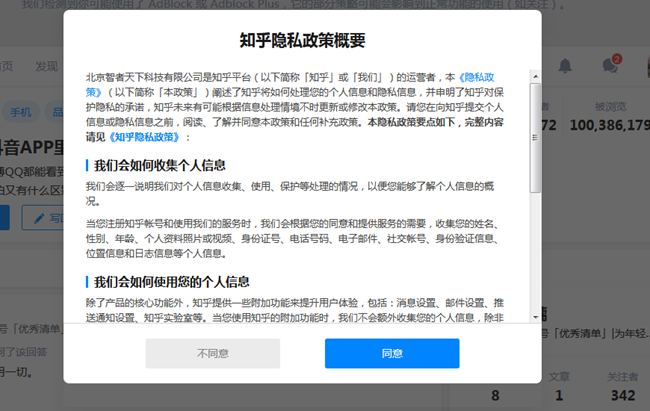The height and width of the screenshot is (411, 650).
Task: Open the messages icon with badge 2
Action: tap(611, 65)
